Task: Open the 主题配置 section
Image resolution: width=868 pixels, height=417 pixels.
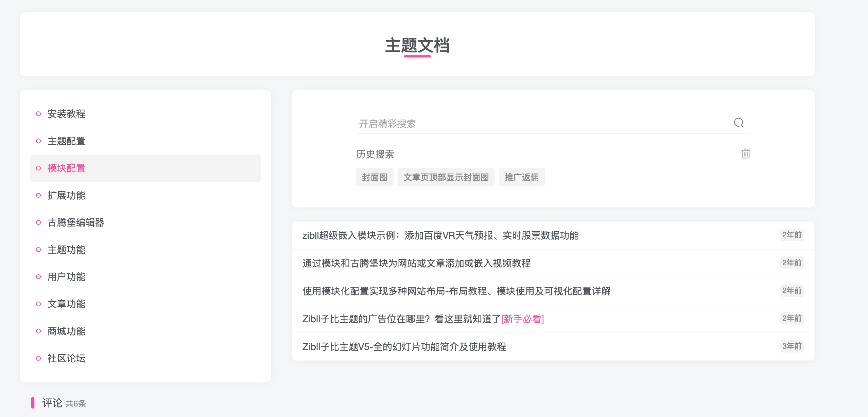Action: [x=67, y=141]
